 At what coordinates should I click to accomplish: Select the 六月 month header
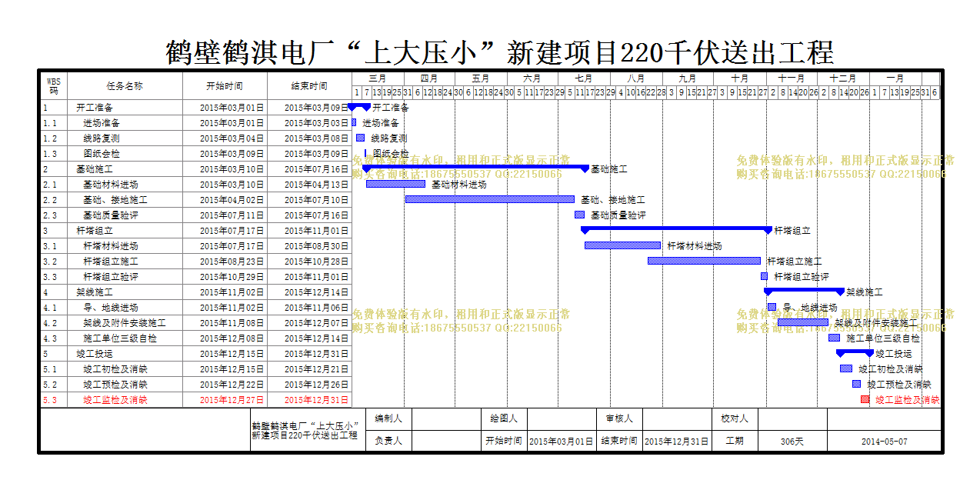pos(532,78)
